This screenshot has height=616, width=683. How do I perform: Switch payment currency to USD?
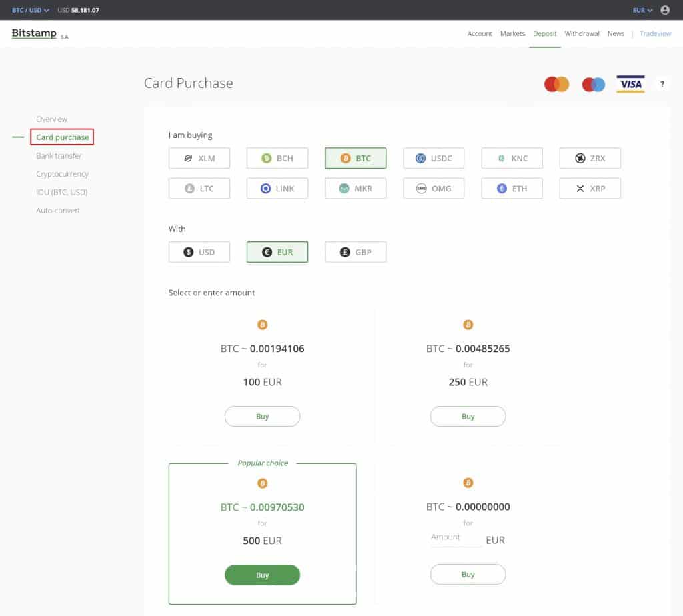click(199, 252)
